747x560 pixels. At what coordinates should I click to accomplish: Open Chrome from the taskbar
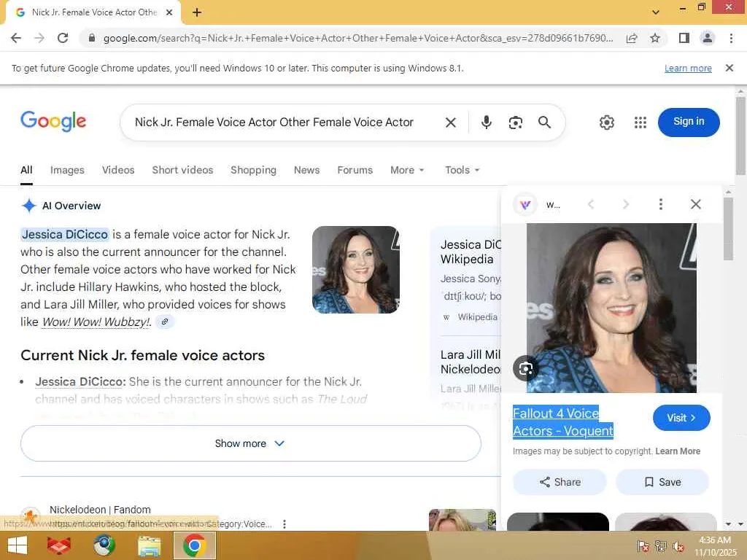tap(194, 545)
